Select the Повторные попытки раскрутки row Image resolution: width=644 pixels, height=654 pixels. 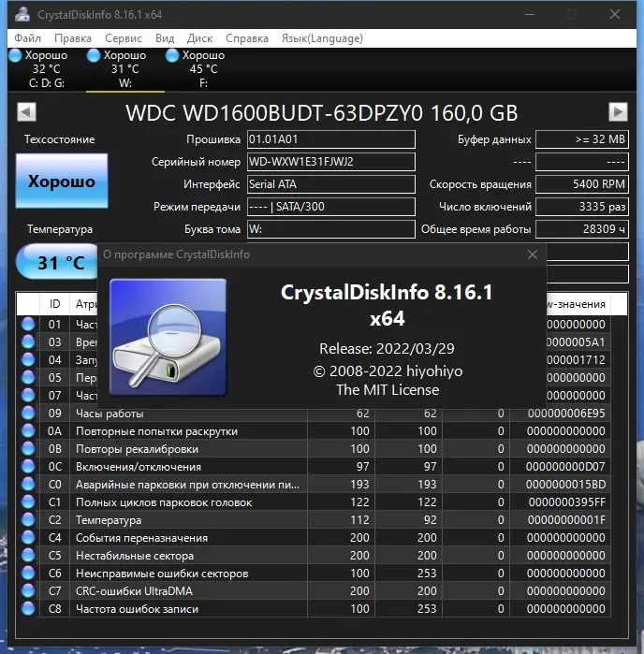314,431
